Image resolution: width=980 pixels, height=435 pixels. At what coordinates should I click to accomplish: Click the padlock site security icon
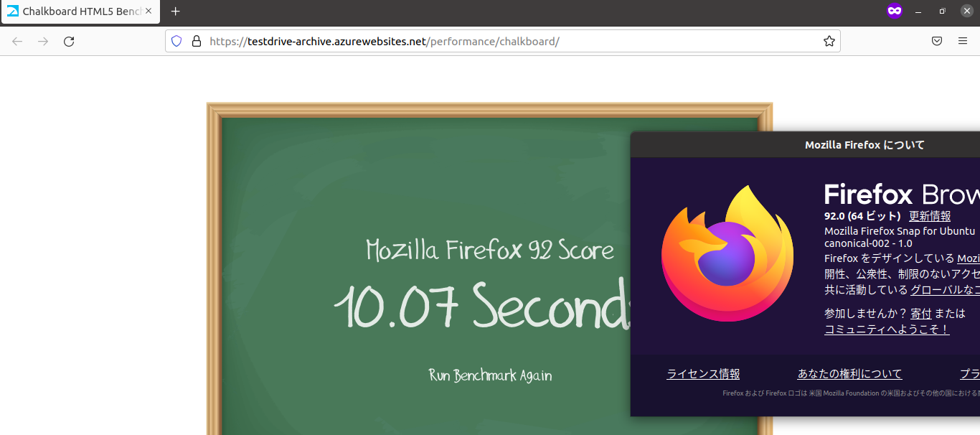(x=197, y=41)
